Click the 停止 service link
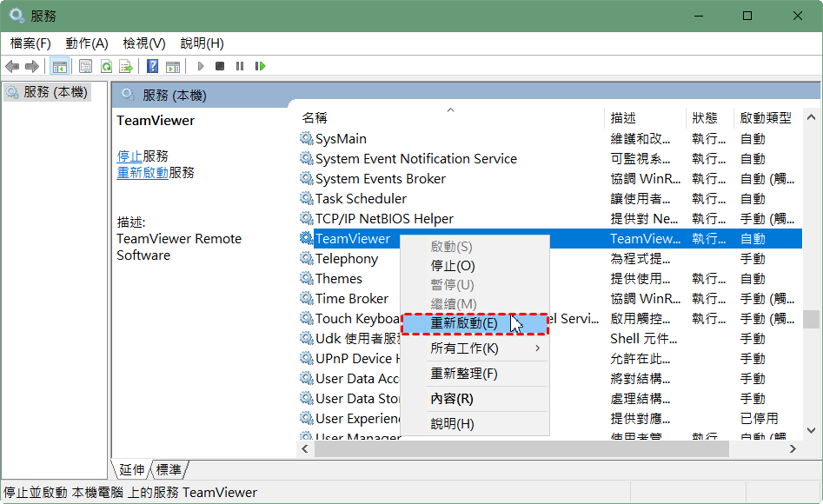The width and height of the screenshot is (823, 504). (129, 156)
